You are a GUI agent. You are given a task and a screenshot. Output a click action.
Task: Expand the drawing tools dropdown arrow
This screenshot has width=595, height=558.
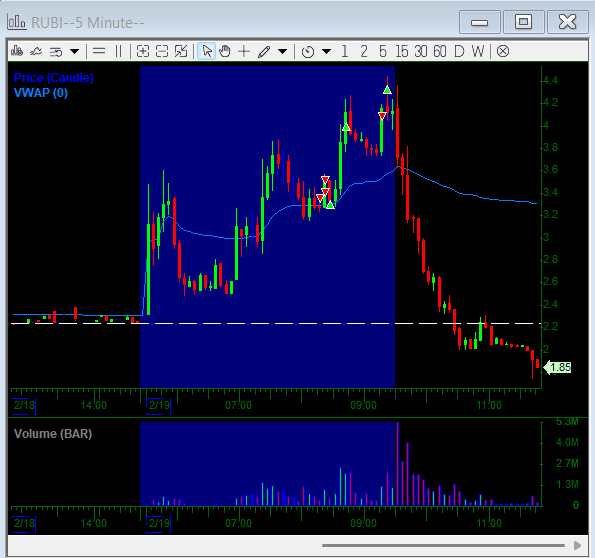click(283, 51)
